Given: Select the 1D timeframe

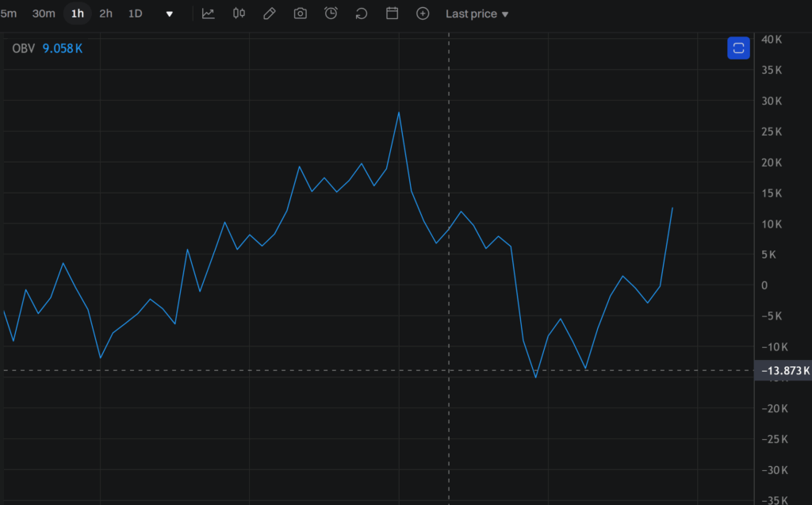Looking at the screenshot, I should pos(136,13).
